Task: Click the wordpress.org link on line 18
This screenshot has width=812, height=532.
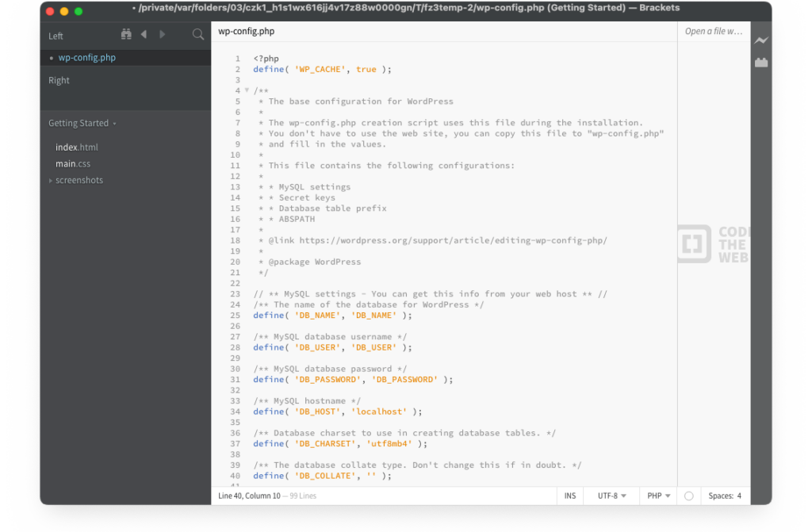Action: point(453,240)
